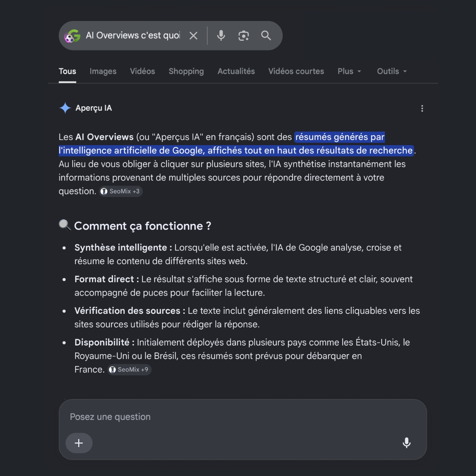Expand the Plus dropdown menu
Viewport: 476px width, 476px height.
tap(349, 71)
